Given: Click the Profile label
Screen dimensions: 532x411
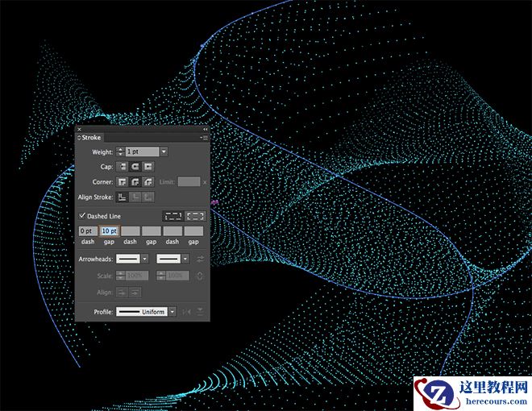Looking at the screenshot, I should pos(103,312).
